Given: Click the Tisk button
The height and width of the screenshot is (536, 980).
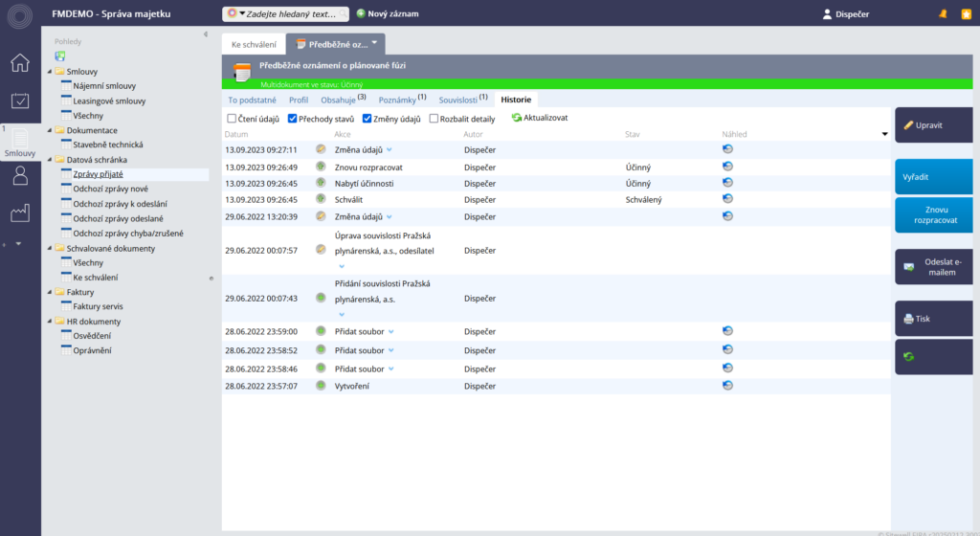Looking at the screenshot, I should (934, 319).
